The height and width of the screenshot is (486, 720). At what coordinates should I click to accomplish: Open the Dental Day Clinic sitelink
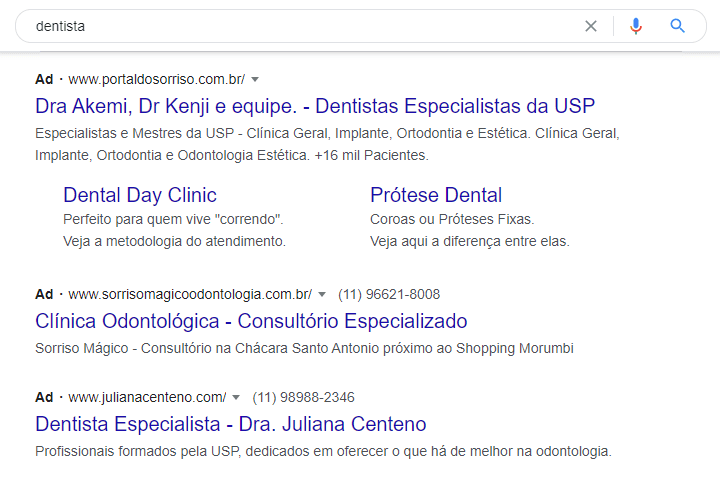[140, 195]
